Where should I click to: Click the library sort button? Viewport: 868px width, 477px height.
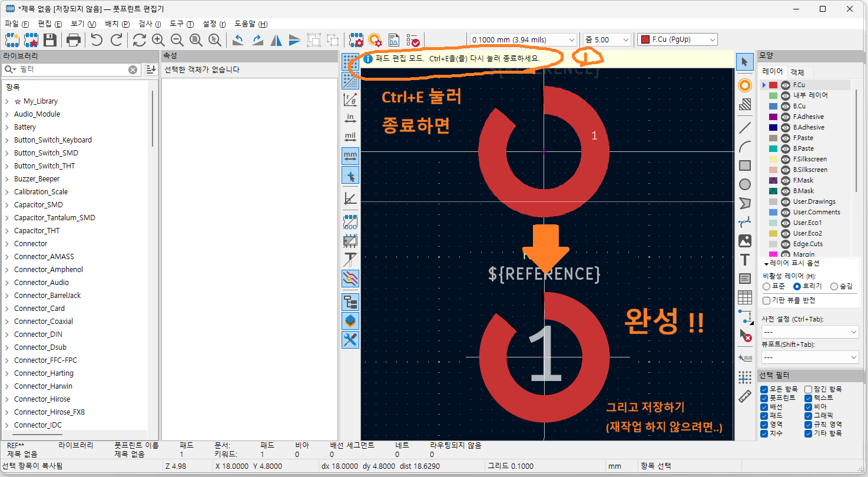pos(150,69)
